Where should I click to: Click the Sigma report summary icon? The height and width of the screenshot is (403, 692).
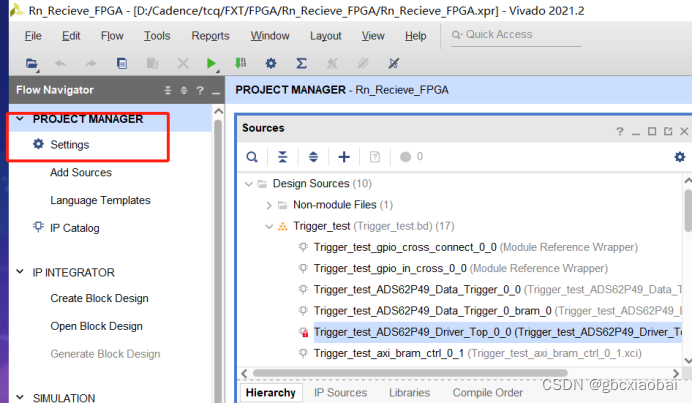click(x=301, y=64)
